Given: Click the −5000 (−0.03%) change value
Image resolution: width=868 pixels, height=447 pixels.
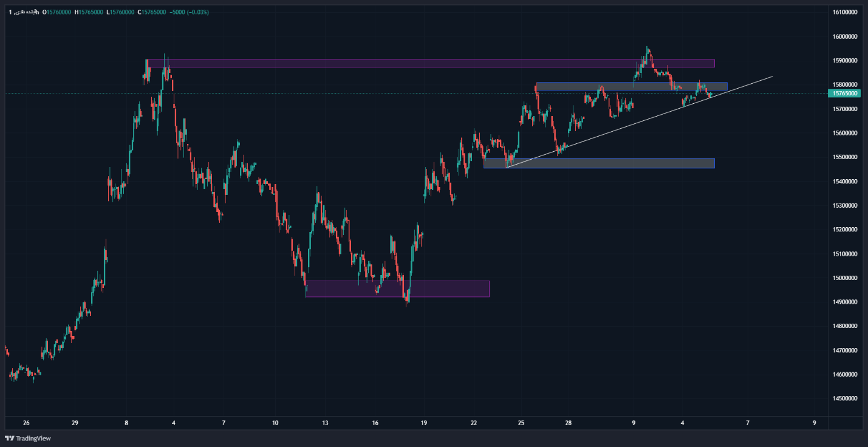Looking at the screenshot, I should point(189,12).
